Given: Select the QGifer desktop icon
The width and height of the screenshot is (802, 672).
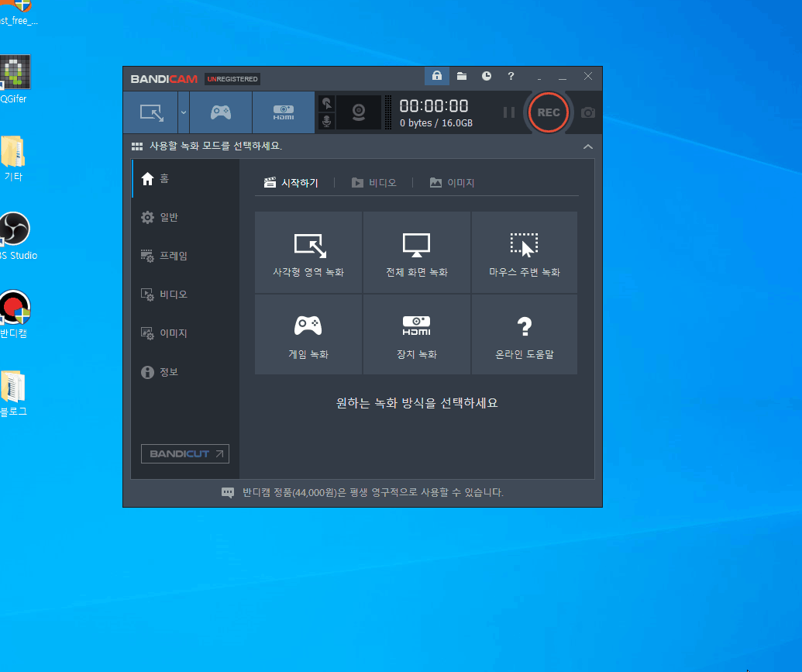Looking at the screenshot, I should pos(14,79).
